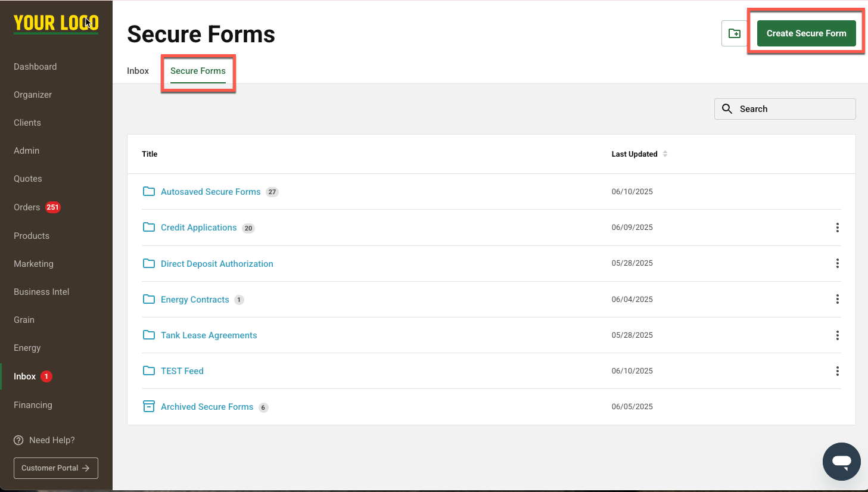The height and width of the screenshot is (492, 868).
Task: Select Inbox in the sidebar
Action: click(24, 376)
